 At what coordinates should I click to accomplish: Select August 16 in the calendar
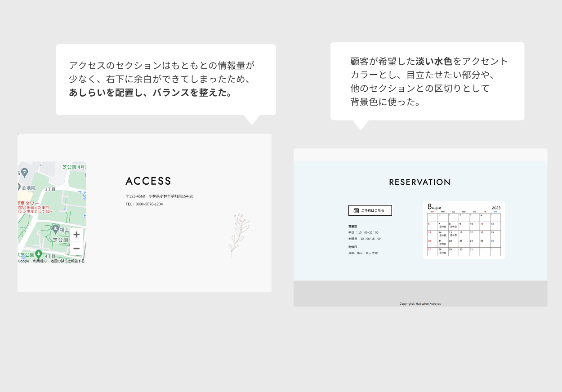[x=464, y=234]
